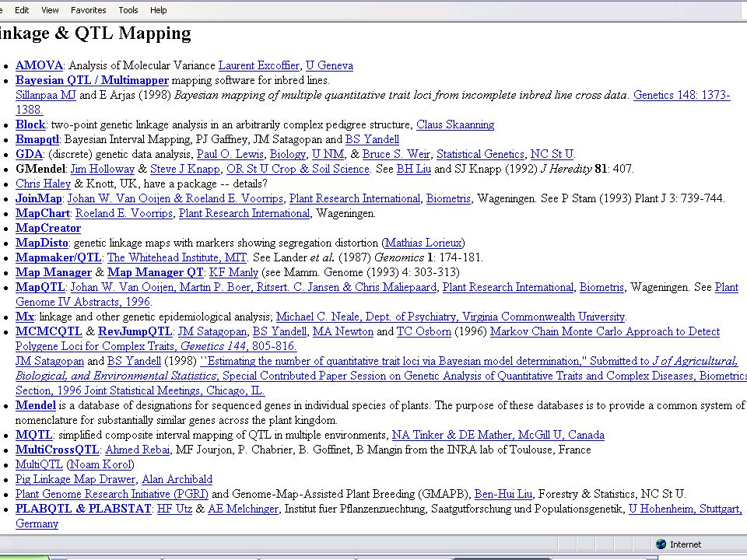
Task: Open the PLABQTL & PLABSTAT link
Action: pyautogui.click(x=83, y=509)
